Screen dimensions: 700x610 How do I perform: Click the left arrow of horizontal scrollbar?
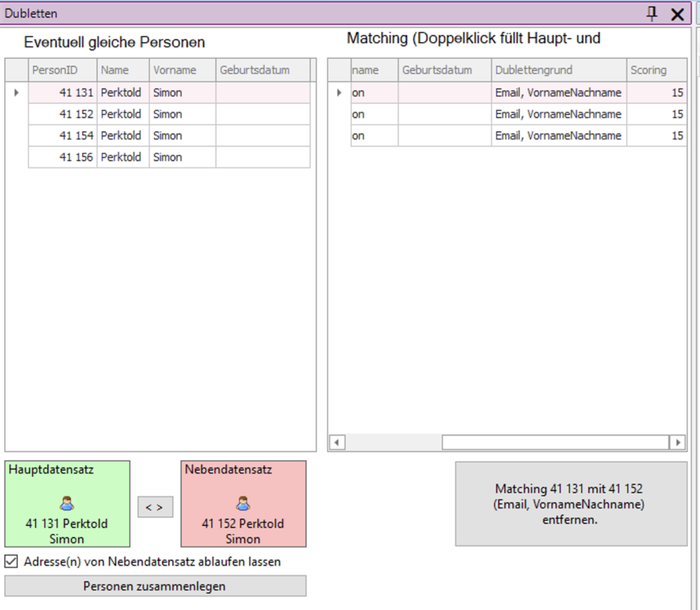(337, 442)
